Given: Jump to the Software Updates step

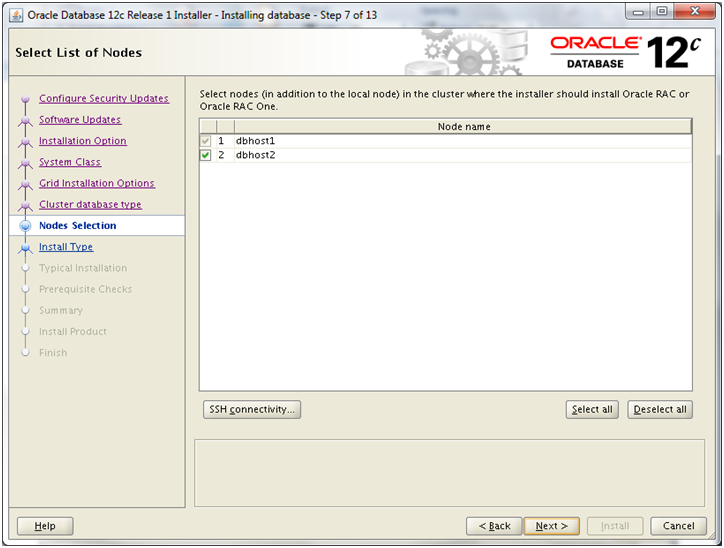Looking at the screenshot, I should [x=80, y=120].
